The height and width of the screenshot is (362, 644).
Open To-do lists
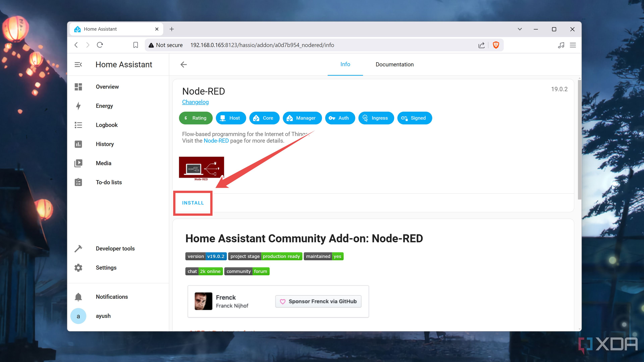pyautogui.click(x=109, y=182)
